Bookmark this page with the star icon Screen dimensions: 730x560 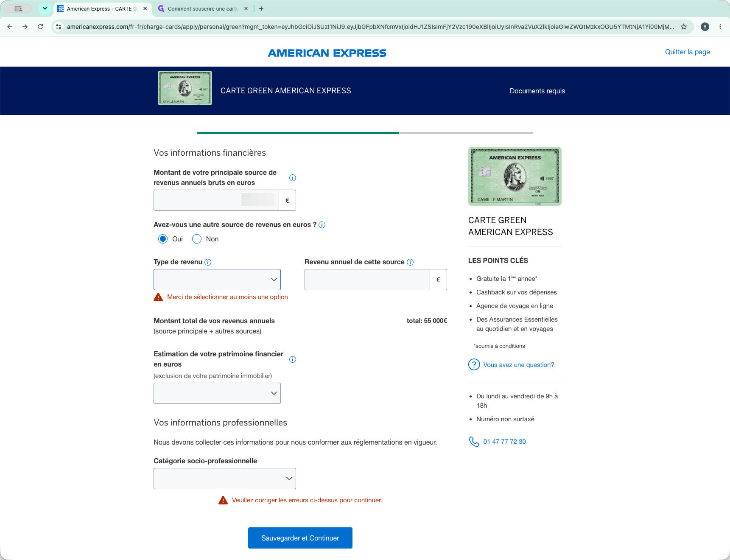684,27
